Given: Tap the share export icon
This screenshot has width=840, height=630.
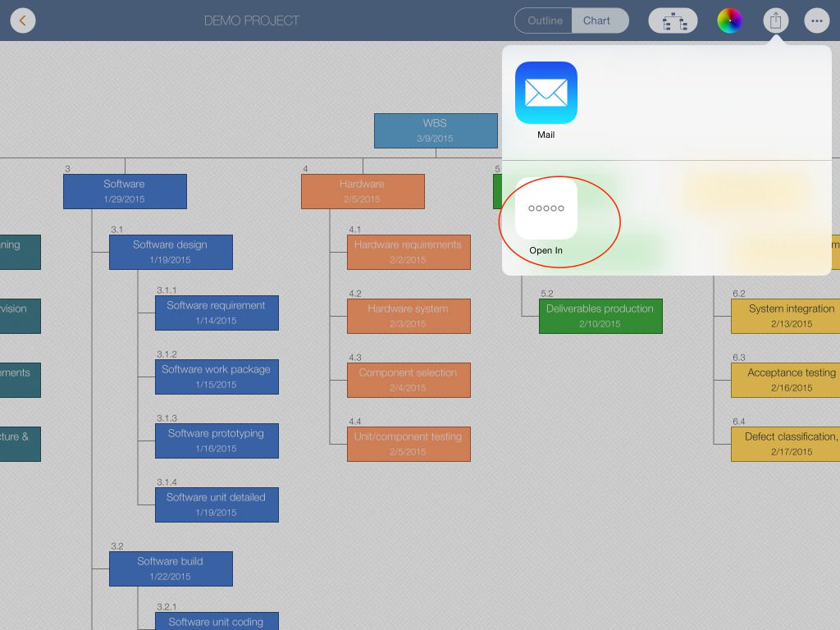Looking at the screenshot, I should click(x=775, y=21).
